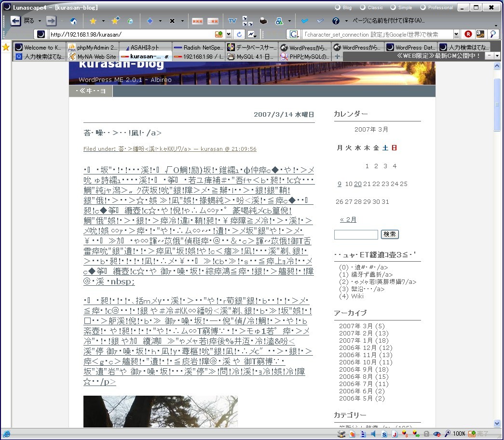Open the Wiki link in sidebar
Image resolution: width=504 pixels, height=440 pixels.
click(357, 296)
